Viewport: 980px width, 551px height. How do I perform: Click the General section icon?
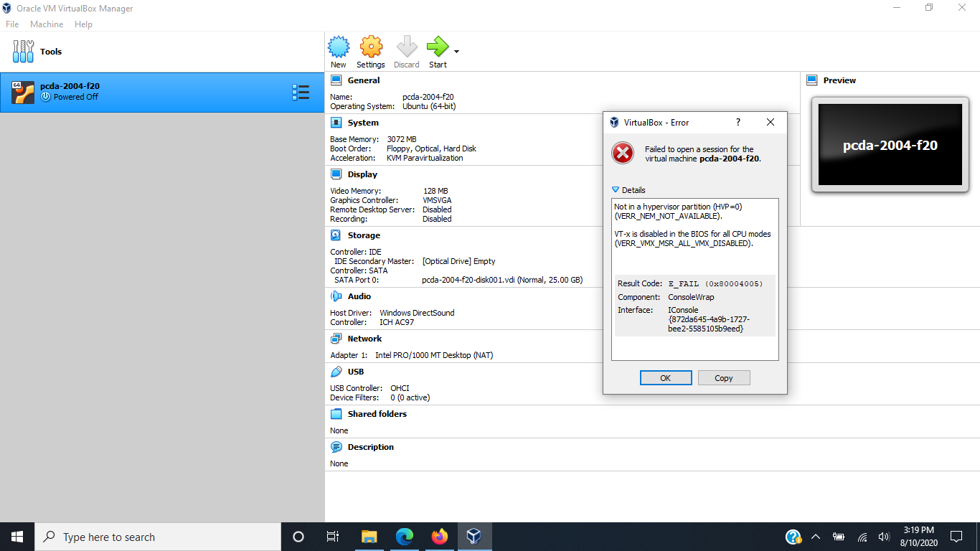pyautogui.click(x=336, y=80)
